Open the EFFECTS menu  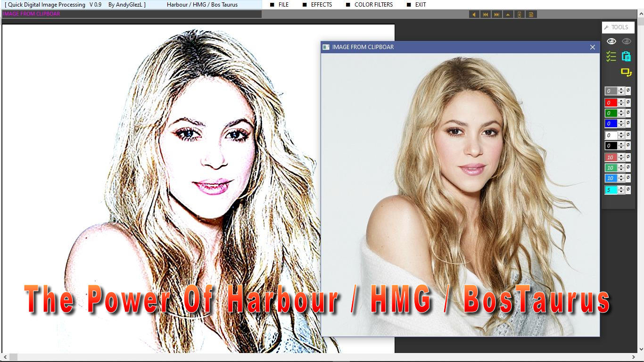pyautogui.click(x=321, y=5)
